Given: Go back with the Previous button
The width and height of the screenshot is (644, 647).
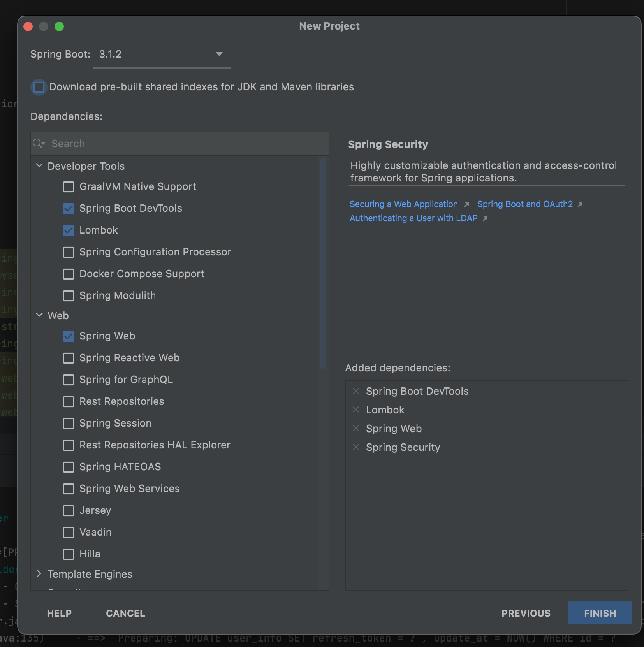Looking at the screenshot, I should tap(526, 613).
